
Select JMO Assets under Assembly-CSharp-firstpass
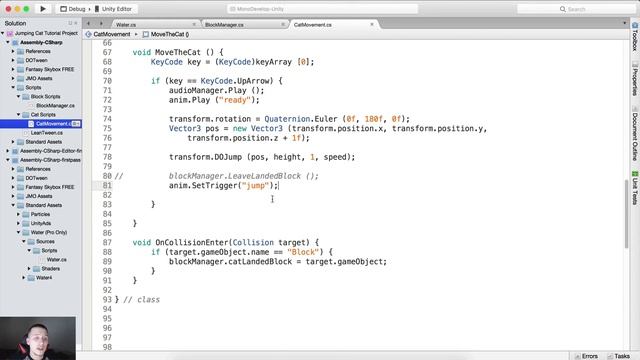(x=39, y=196)
